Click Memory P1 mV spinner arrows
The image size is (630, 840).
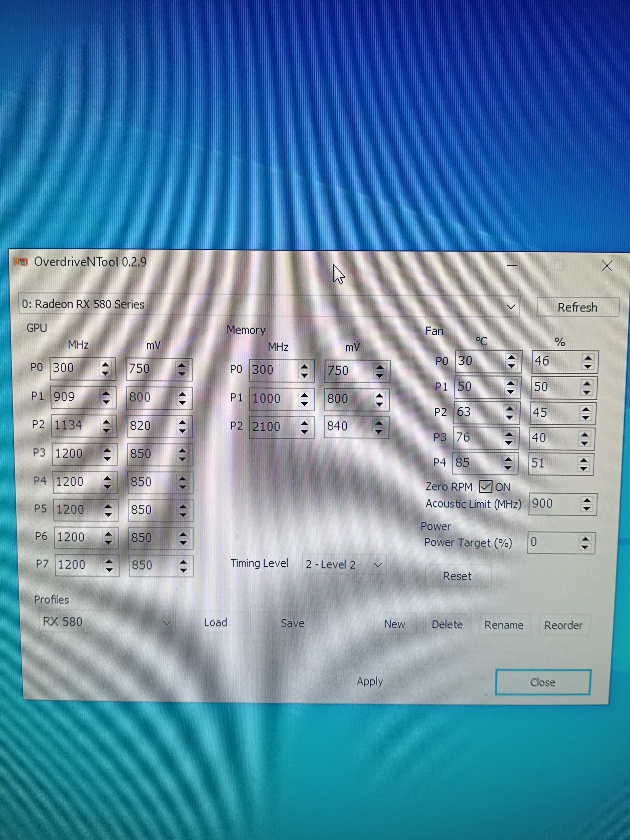pos(379,400)
